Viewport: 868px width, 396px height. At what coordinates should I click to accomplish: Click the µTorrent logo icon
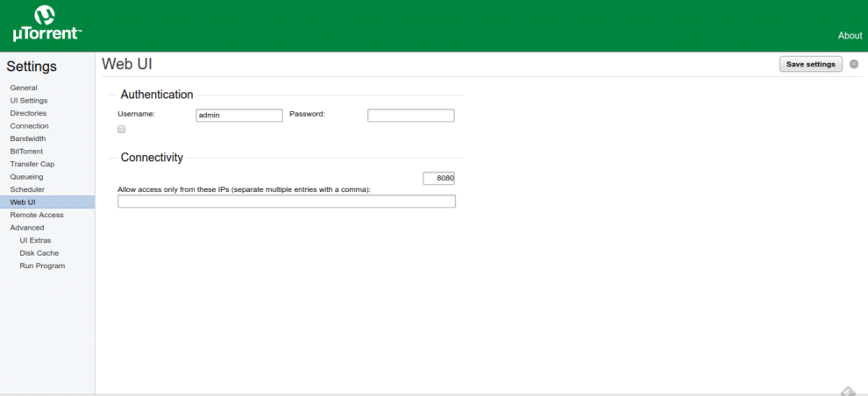point(44,16)
